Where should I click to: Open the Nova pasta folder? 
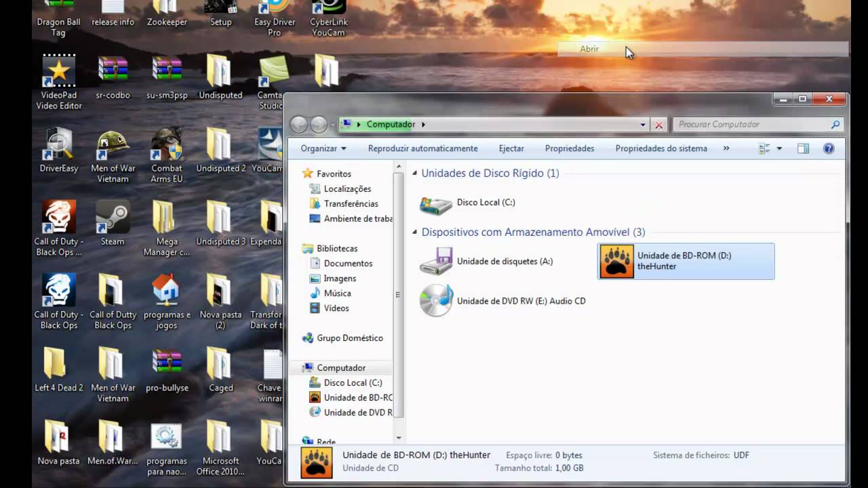pyautogui.click(x=59, y=443)
